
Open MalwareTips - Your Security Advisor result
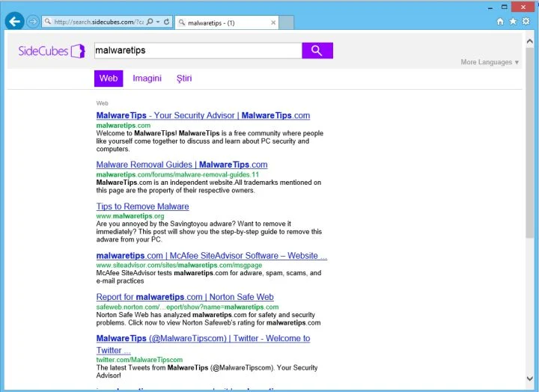[203, 115]
